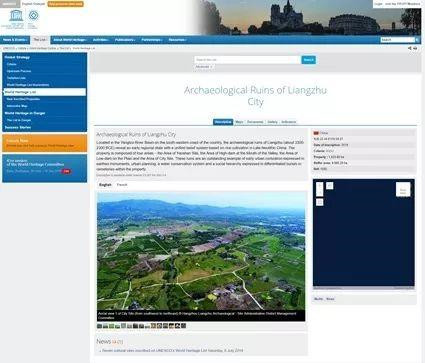Click the blue Search button
Screen dimensions: 425x363
click(308, 60)
